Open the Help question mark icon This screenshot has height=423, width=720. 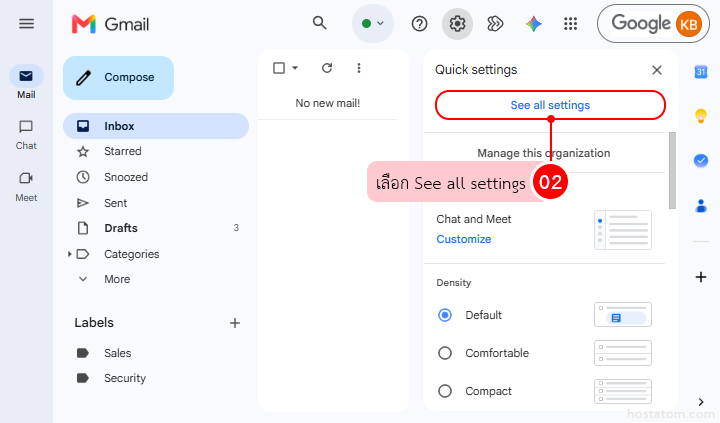pos(419,23)
